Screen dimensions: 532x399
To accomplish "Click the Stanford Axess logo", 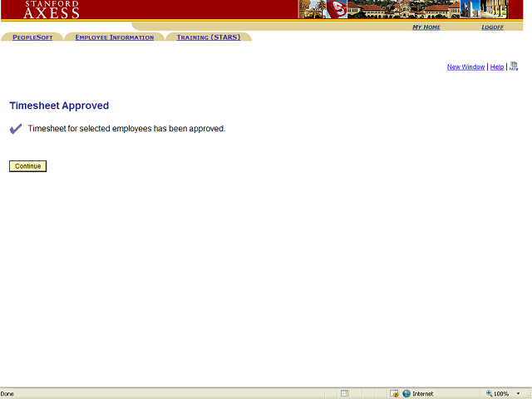I will click(52, 10).
